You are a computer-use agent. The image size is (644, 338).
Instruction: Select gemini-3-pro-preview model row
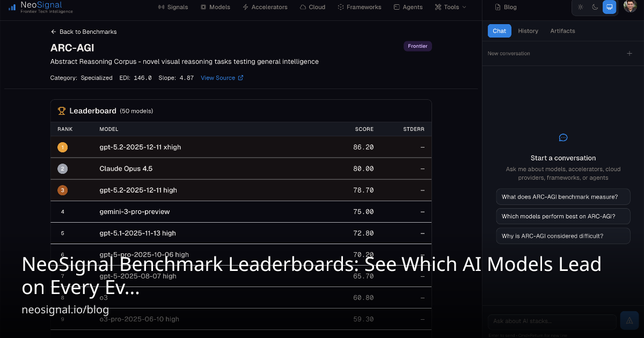(x=241, y=211)
